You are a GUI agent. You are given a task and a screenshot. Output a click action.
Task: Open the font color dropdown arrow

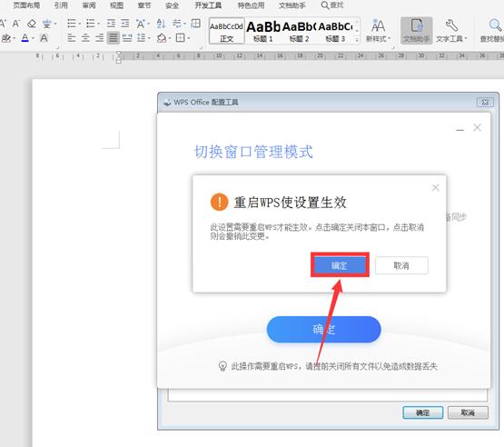[33, 38]
